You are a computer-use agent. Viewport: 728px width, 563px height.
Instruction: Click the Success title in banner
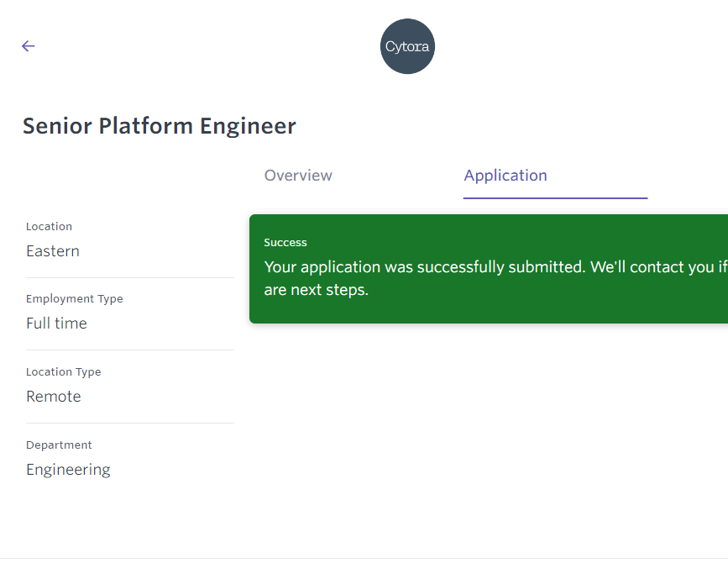pyautogui.click(x=285, y=243)
